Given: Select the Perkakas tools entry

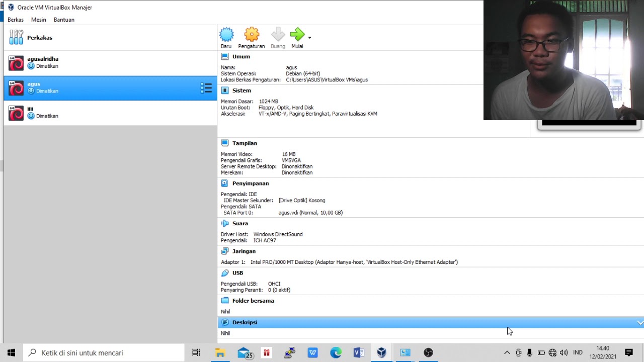Looking at the screenshot, I should pos(110,38).
